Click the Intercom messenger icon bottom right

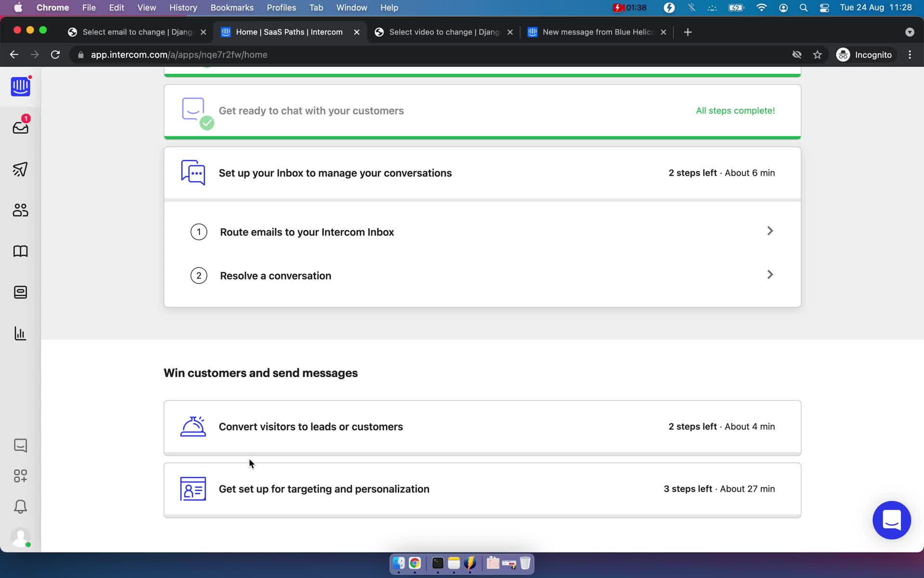coord(892,519)
